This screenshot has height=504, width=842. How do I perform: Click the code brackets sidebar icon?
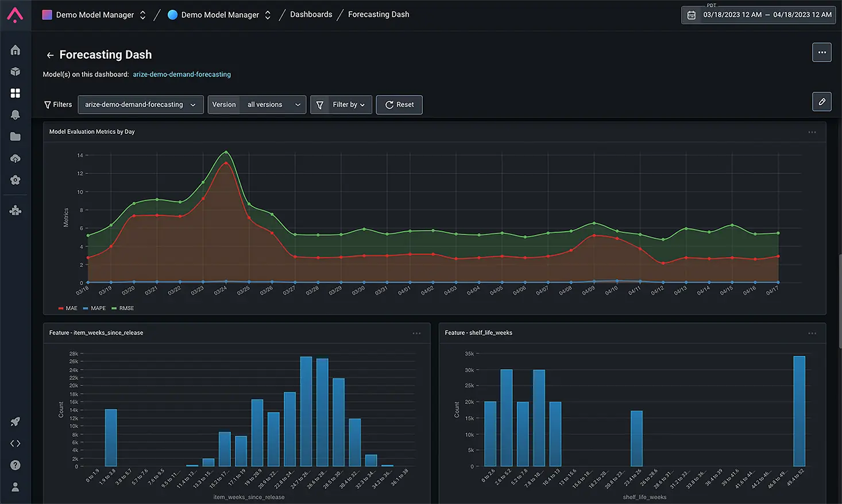coord(16,443)
